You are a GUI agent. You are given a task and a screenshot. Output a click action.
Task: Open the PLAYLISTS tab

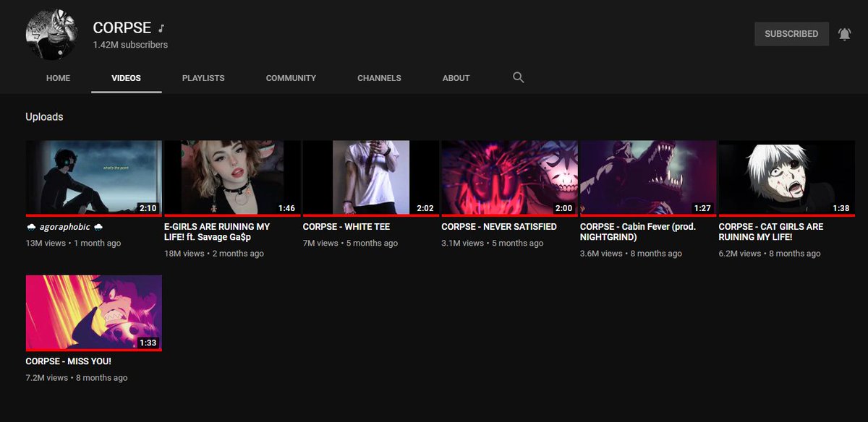pos(203,78)
